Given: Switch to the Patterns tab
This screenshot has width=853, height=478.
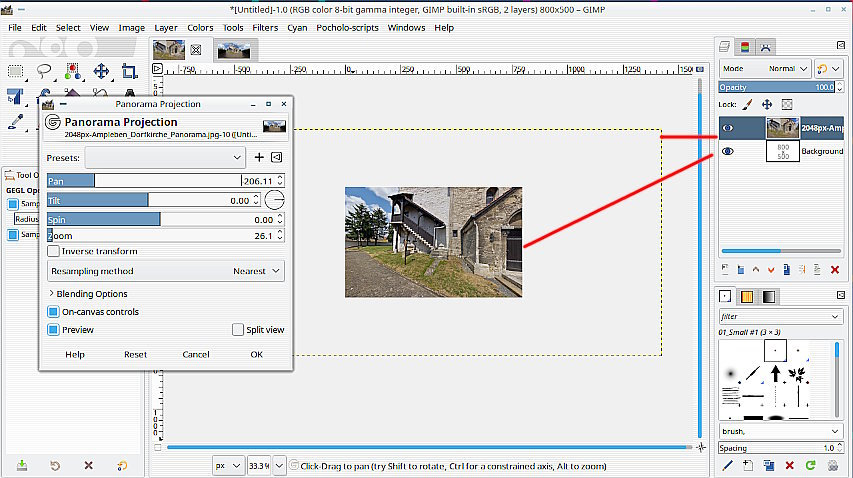Looking at the screenshot, I should pos(747,296).
